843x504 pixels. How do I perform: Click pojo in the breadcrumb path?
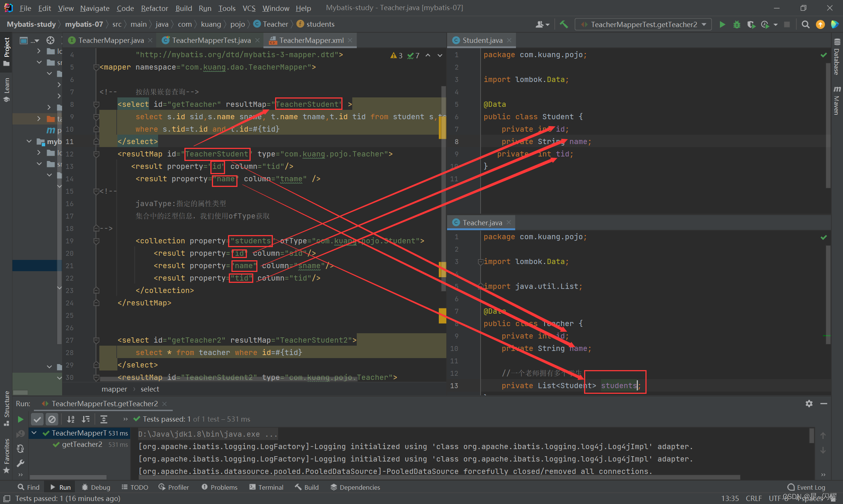tap(237, 24)
